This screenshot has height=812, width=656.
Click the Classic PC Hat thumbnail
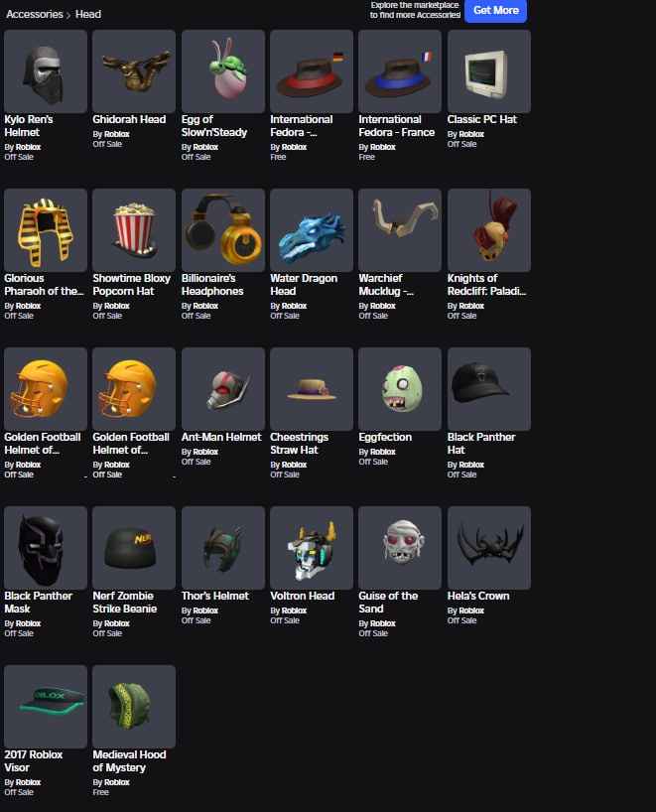pyautogui.click(x=488, y=71)
